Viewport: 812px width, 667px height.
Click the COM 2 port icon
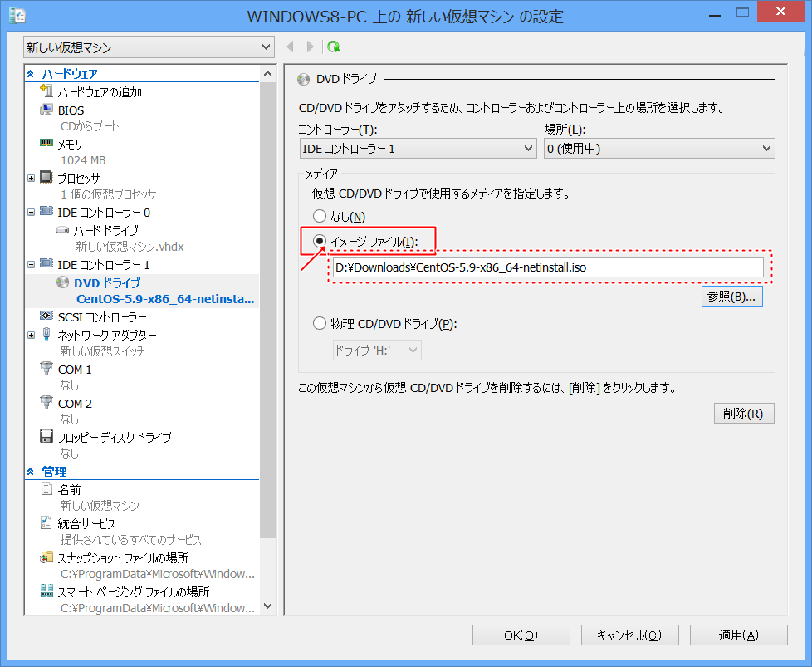pos(46,402)
